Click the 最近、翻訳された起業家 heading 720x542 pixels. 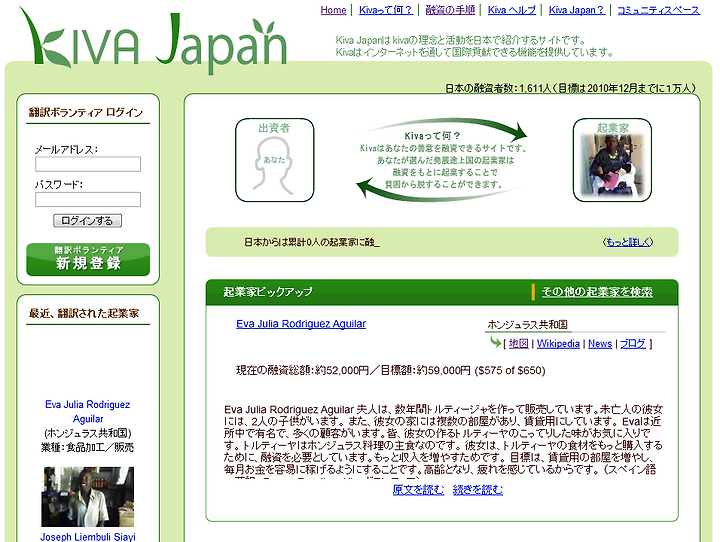click(x=84, y=314)
